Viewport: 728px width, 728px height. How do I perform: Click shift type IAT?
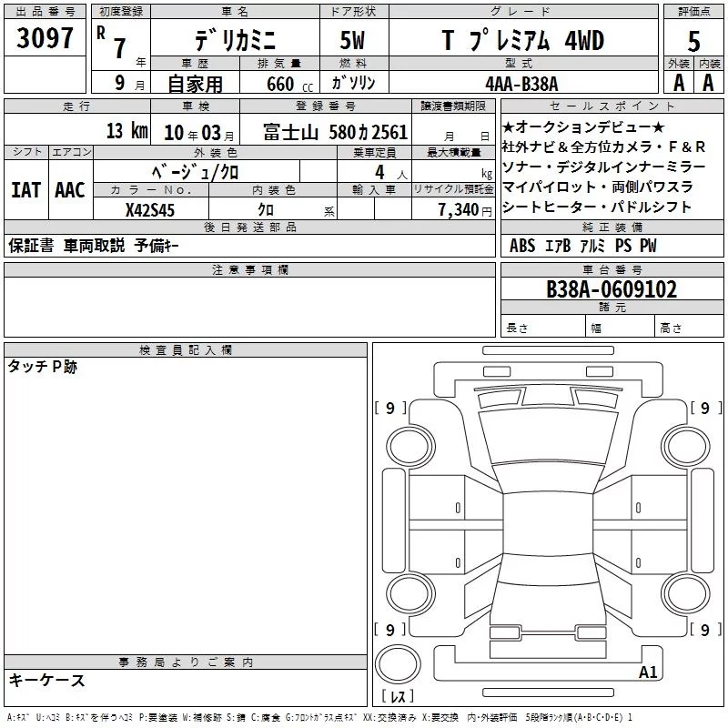click(x=26, y=190)
